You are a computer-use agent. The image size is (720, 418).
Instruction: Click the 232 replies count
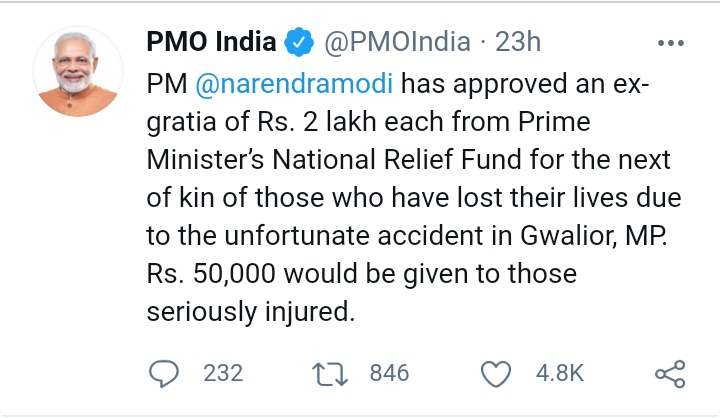[x=222, y=373]
